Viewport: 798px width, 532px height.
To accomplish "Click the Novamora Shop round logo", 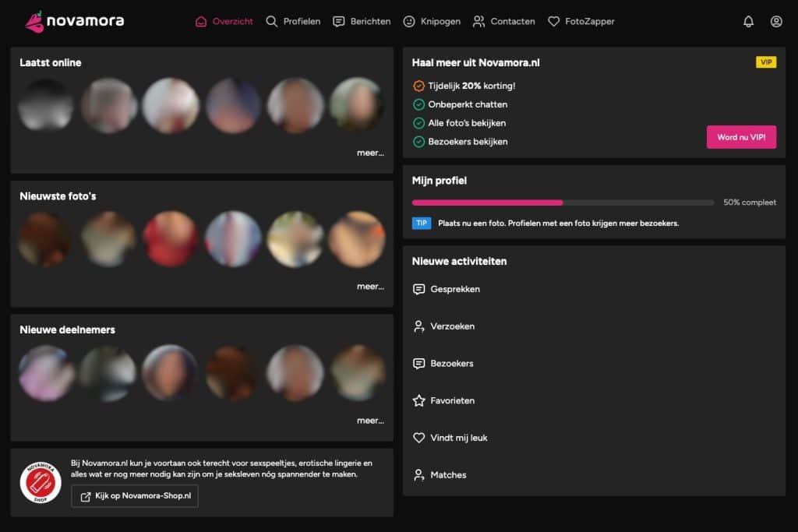I will [x=41, y=482].
